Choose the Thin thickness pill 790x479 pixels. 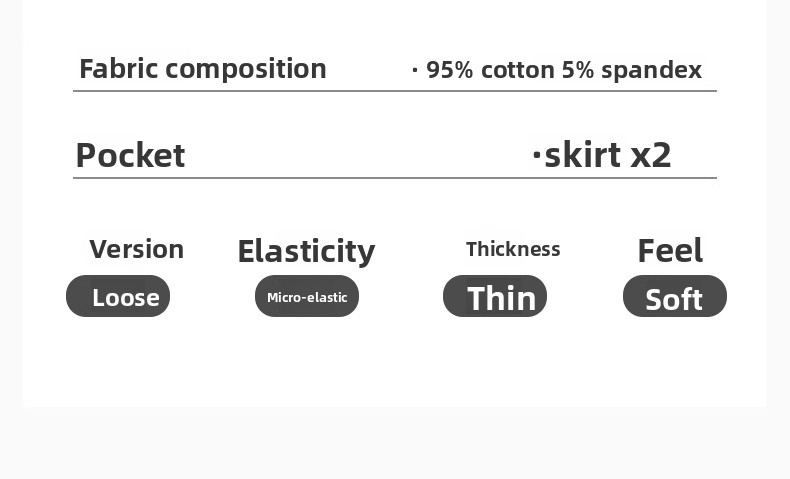495,297
